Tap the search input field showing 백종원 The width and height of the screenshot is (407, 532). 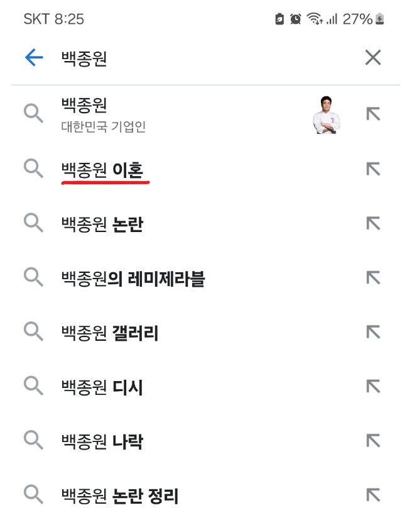(82, 57)
